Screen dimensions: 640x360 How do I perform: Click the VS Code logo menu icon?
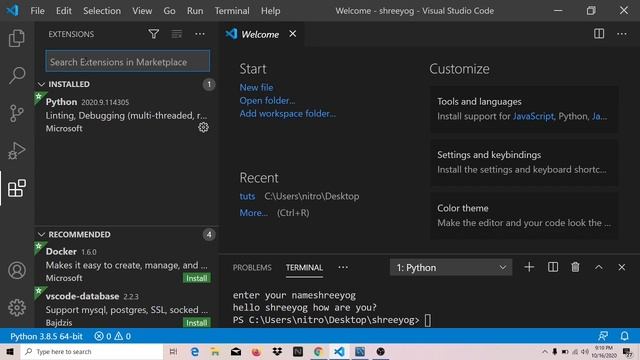click(13, 10)
